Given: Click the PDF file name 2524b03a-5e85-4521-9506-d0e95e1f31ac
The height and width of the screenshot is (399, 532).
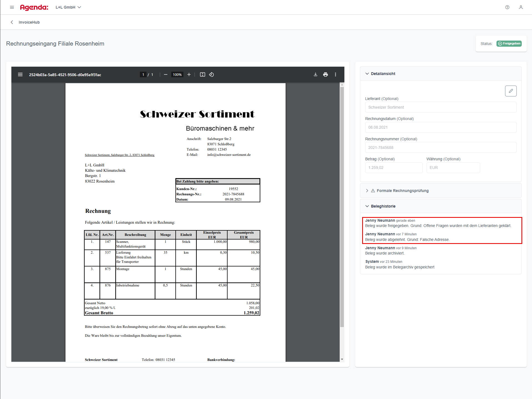Looking at the screenshot, I should point(65,75).
